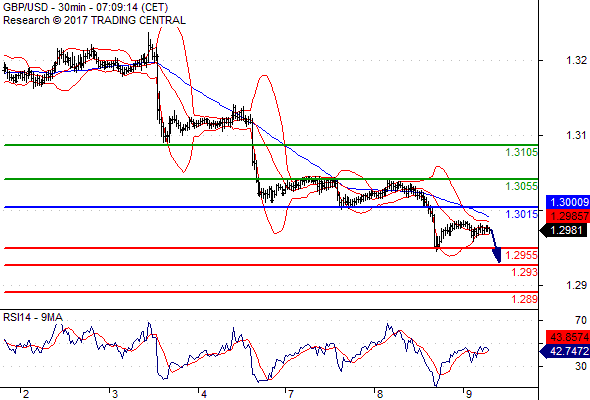Click the RSI14 - 9MA indicator label
The image size is (590, 400).
coord(33,318)
